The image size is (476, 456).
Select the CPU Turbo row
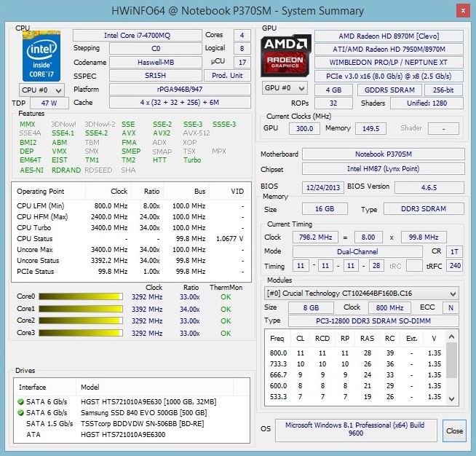pyautogui.click(x=130, y=228)
